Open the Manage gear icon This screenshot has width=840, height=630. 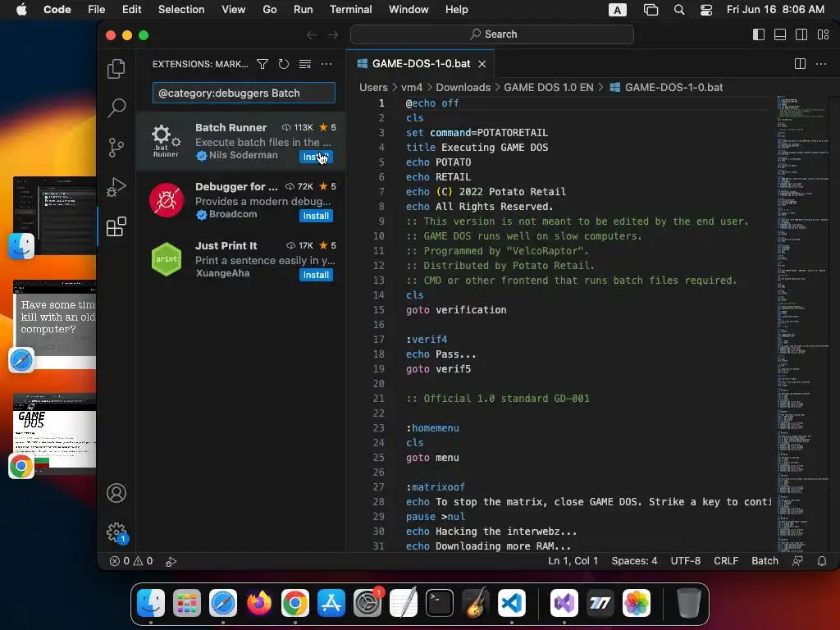[116, 532]
